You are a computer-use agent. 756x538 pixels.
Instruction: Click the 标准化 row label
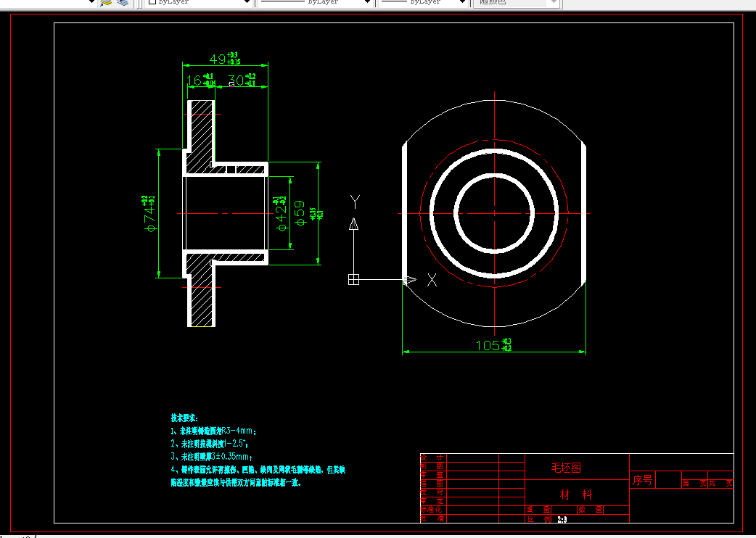pyautogui.click(x=432, y=510)
